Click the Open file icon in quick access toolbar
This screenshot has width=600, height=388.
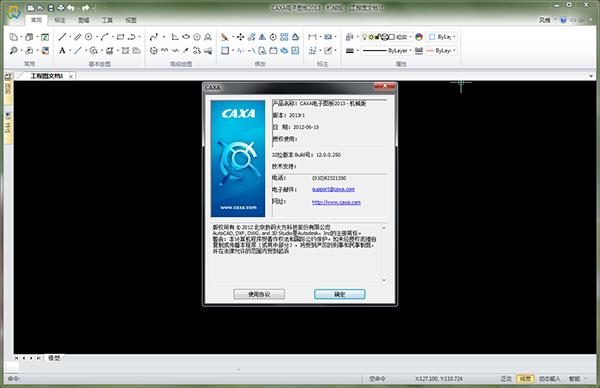(41, 8)
